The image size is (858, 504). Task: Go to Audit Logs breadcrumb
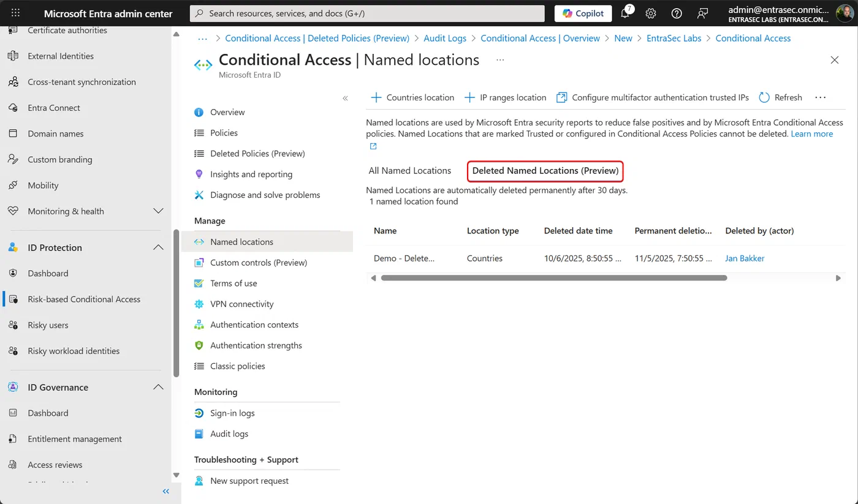pos(445,38)
